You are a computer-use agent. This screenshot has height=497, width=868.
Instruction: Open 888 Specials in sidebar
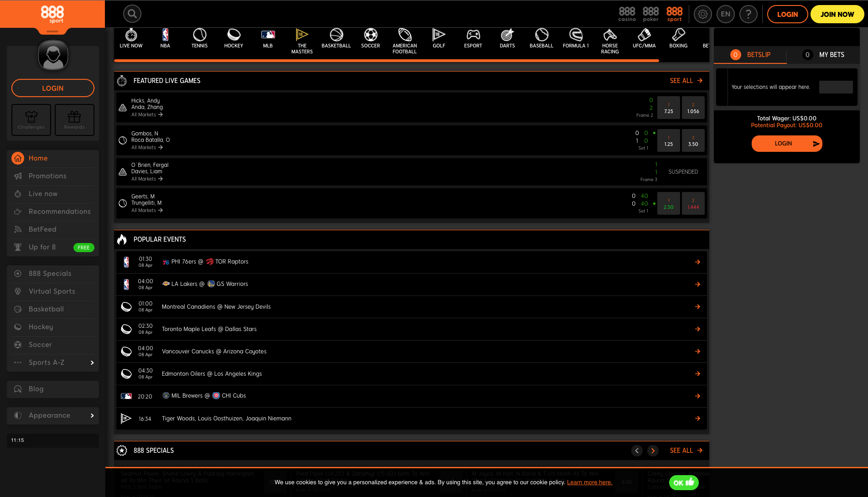53,274
